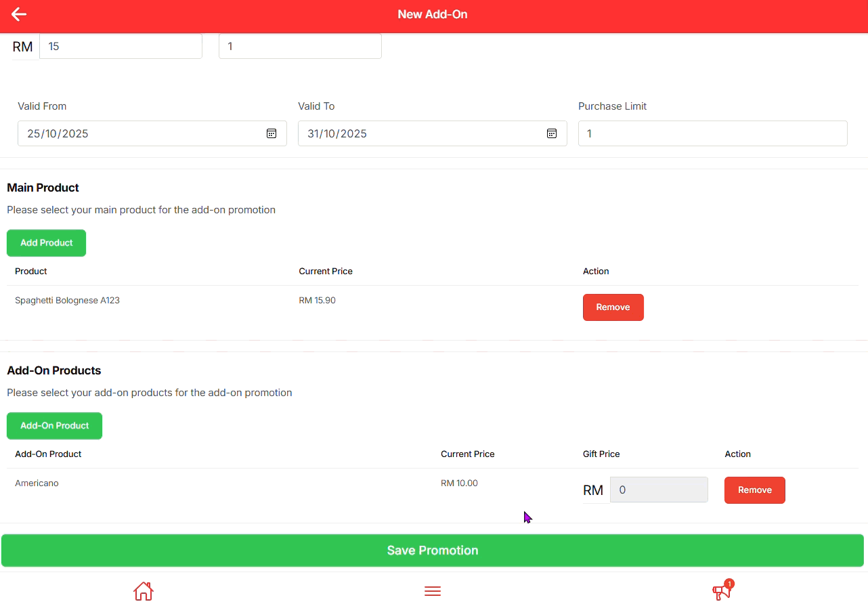This screenshot has height=604, width=868.
Task: Go to the Home icon in bottom bar
Action: pyautogui.click(x=144, y=591)
